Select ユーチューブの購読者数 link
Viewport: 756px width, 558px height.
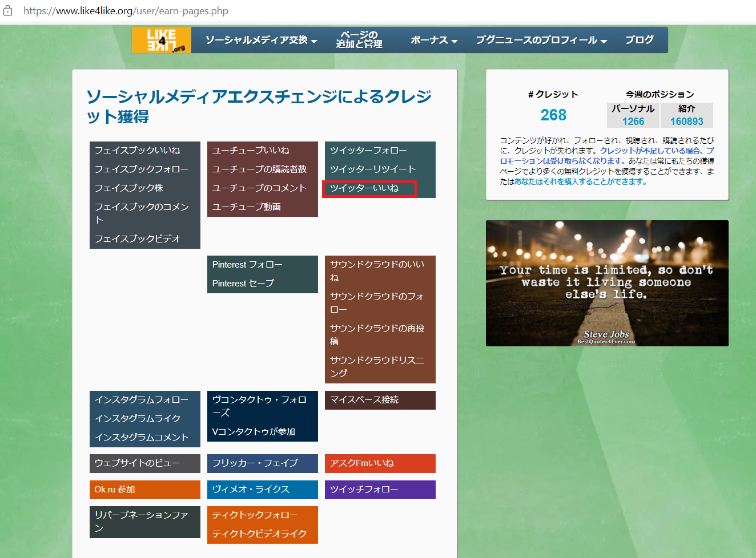tap(259, 169)
